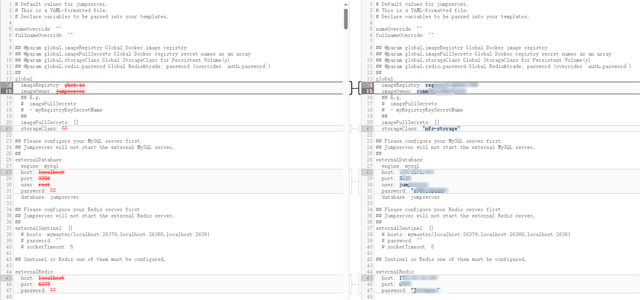Click the struck-out '6379' port in left pane

point(44,284)
